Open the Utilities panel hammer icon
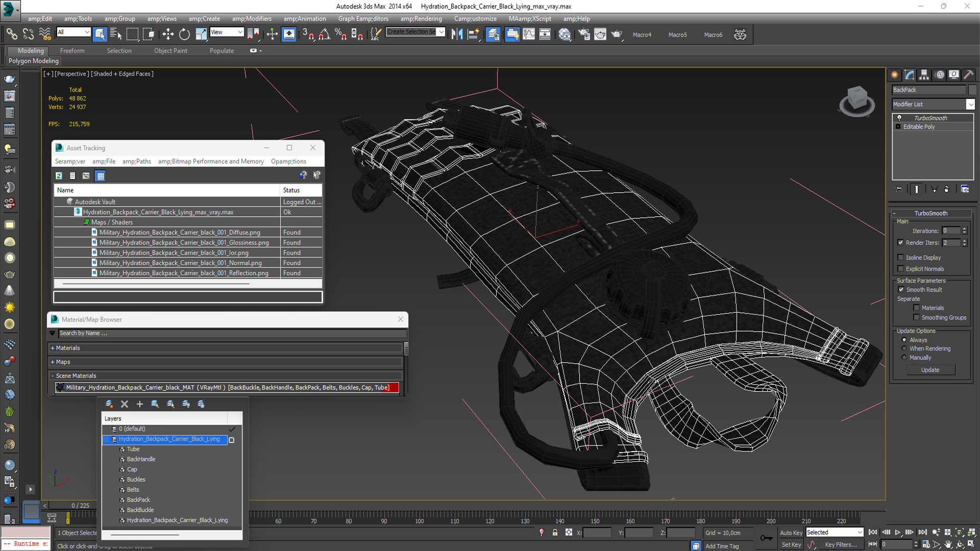This screenshot has height=551, width=980. click(x=968, y=74)
